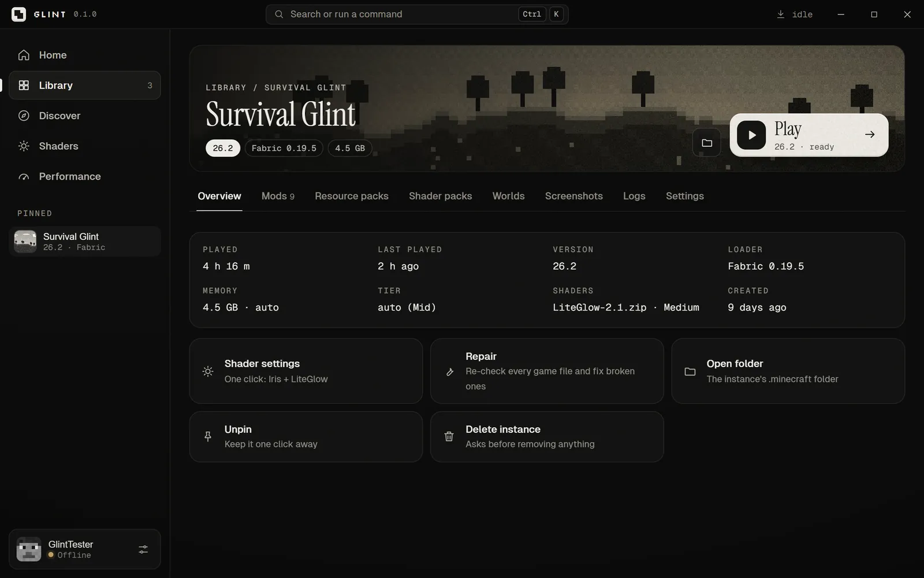Open the Logs tab

pyautogui.click(x=634, y=196)
